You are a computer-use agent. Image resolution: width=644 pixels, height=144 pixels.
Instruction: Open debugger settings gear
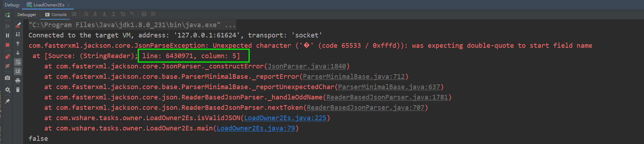point(7,90)
